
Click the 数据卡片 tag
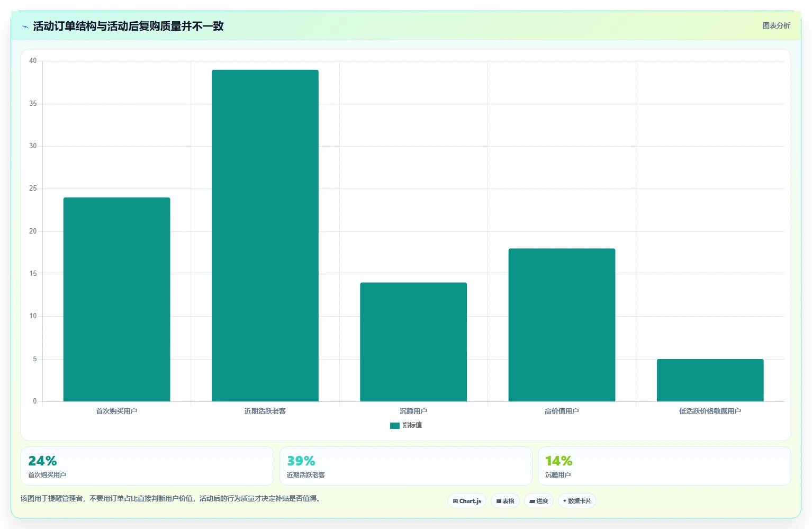coord(577,501)
